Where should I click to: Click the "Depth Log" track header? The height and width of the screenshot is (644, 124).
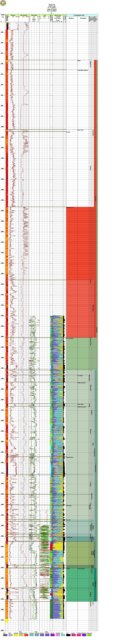coord(3,16)
